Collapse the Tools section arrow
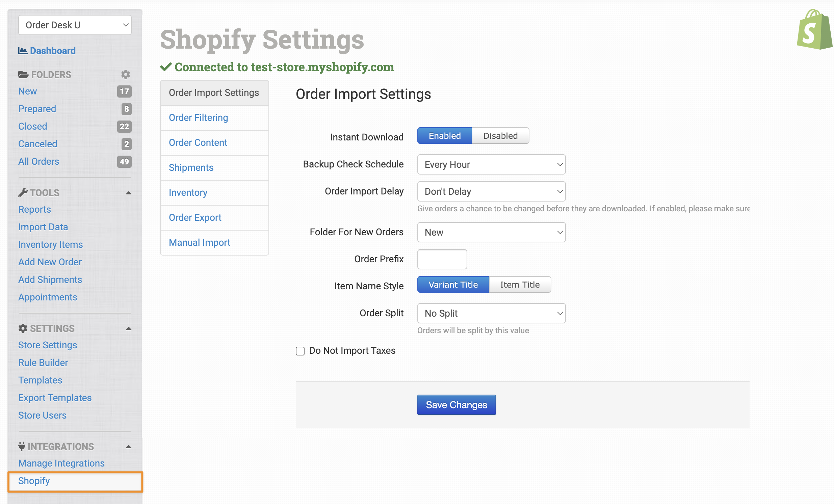The width and height of the screenshot is (834, 504). 129,193
